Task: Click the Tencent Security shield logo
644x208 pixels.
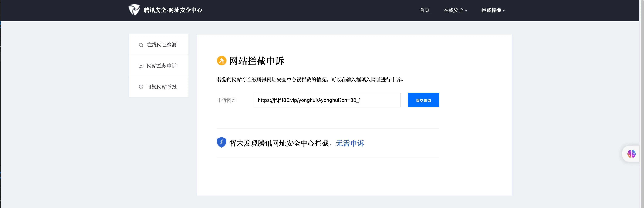Action: 134,10
